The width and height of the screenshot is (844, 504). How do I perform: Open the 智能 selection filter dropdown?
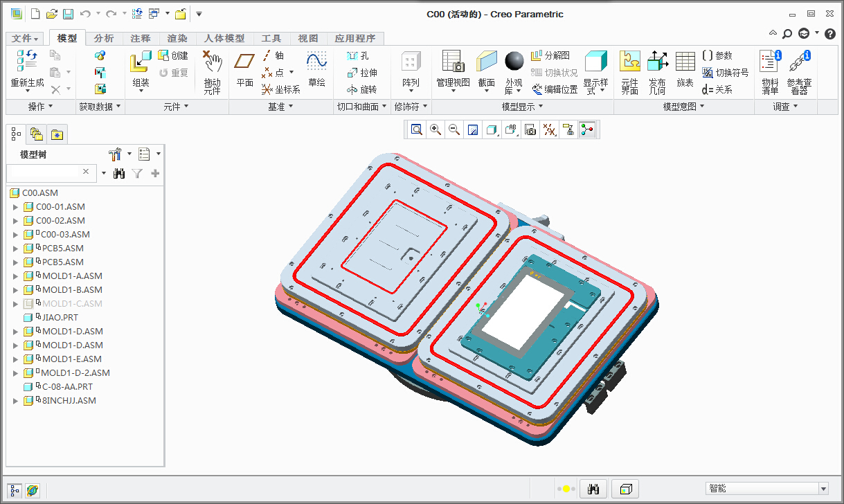pyautogui.click(x=823, y=489)
